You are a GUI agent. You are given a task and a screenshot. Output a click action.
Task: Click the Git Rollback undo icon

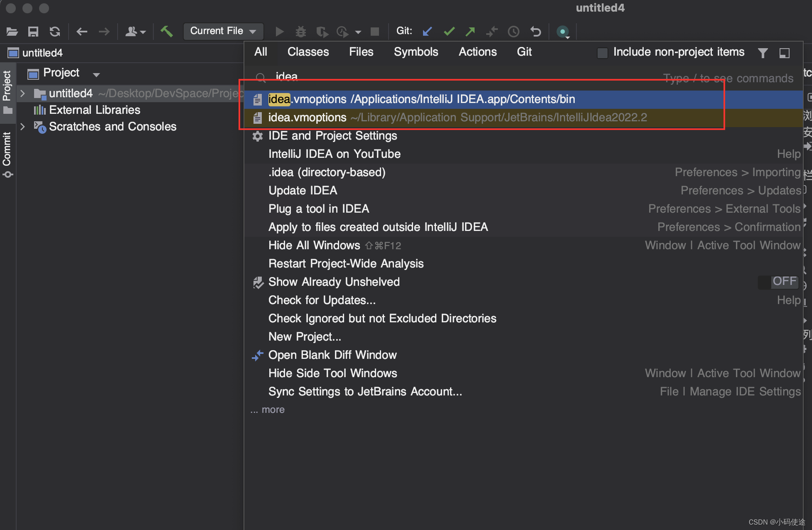pos(536,31)
